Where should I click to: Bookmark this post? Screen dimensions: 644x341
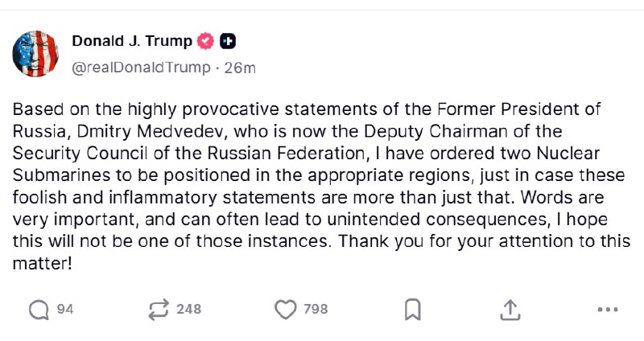[412, 309]
